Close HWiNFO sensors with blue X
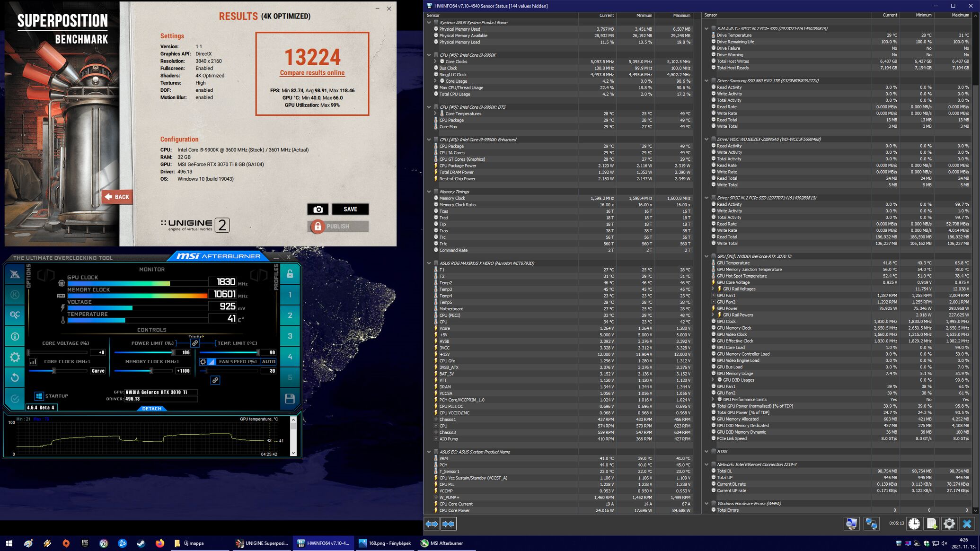This screenshot has width=980, height=551. coord(967,524)
